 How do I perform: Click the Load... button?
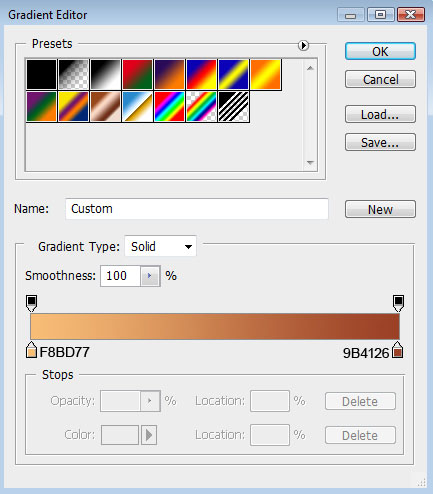click(380, 114)
